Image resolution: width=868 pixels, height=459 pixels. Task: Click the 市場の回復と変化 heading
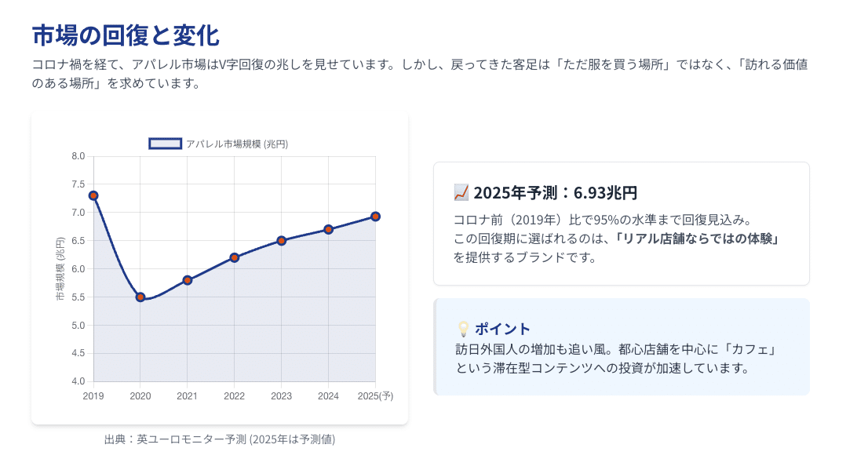(126, 36)
